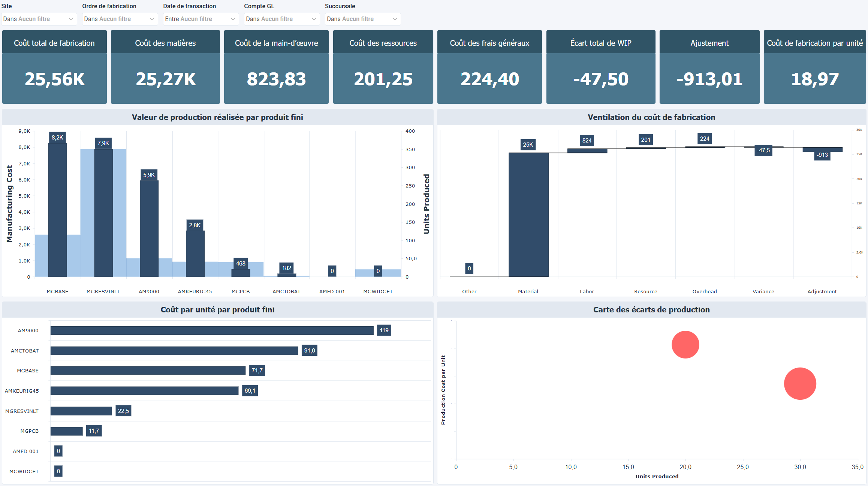Open the Site filter dropdown
Viewport: 868px width, 486px height.
pyautogui.click(x=39, y=19)
